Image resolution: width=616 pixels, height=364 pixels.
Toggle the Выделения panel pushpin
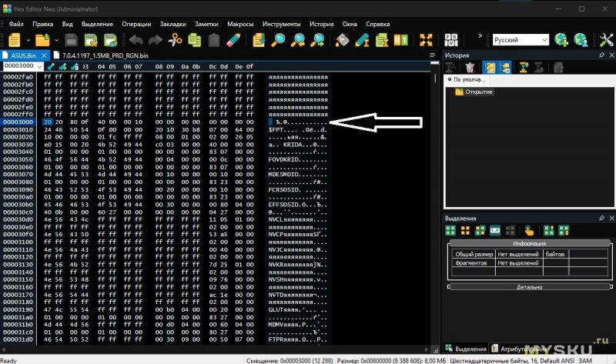tap(601, 219)
